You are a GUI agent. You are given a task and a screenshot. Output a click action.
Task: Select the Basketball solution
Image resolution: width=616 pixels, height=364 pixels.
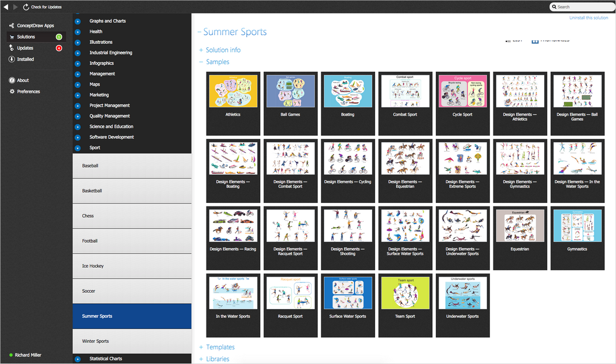(132, 191)
